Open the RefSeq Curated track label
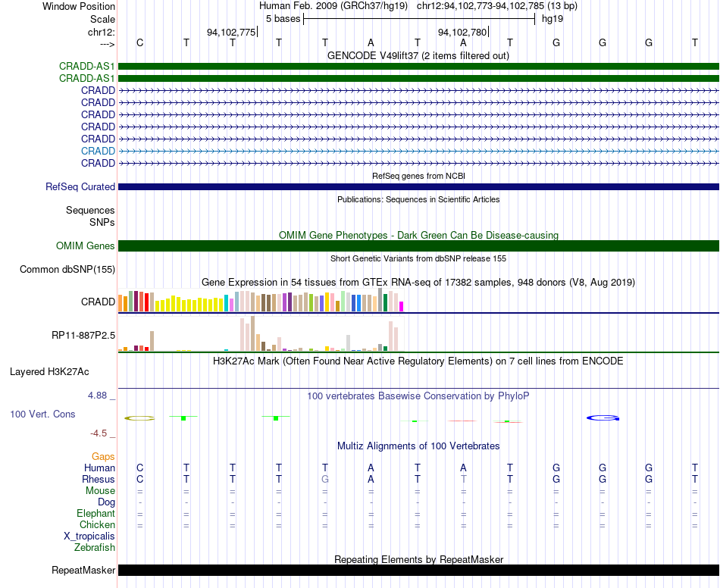The width and height of the screenshot is (720, 588). pyautogui.click(x=80, y=187)
